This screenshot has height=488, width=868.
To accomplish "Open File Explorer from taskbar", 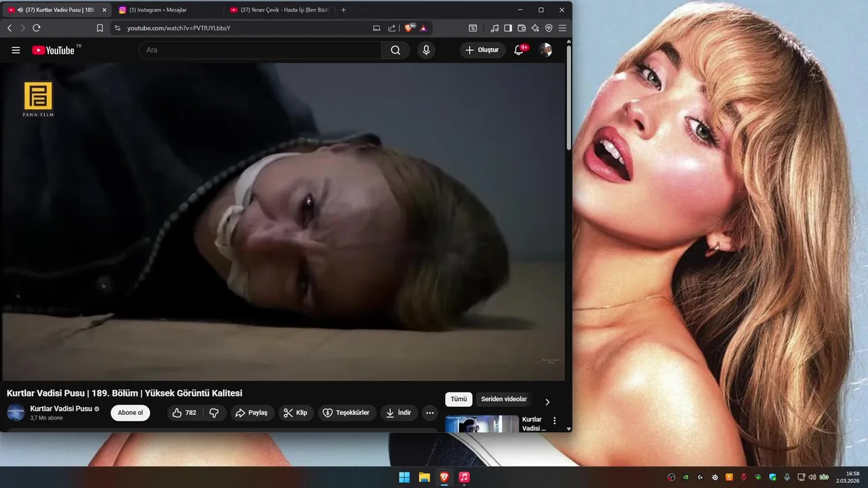I will point(425,477).
